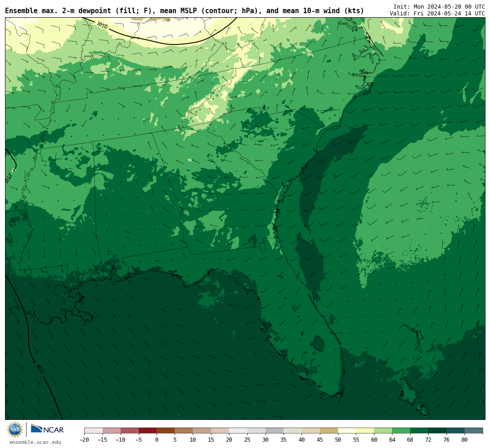Click the green swatch between 68 and 72
The width and height of the screenshot is (490, 448).
[420, 431]
